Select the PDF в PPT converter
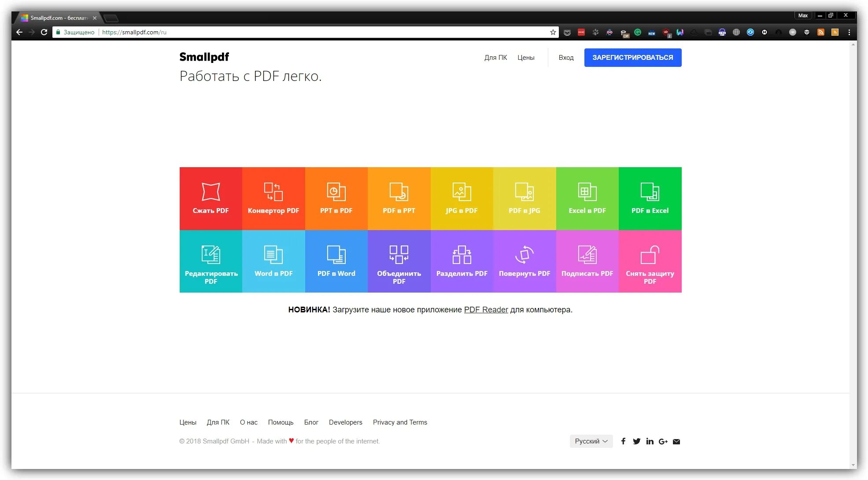 [x=399, y=198]
